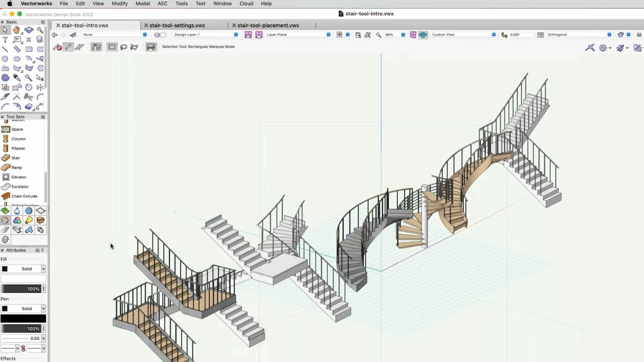Close the stair-tool-placement.vwx document tab
Screen dimensions: 644x362
(234, 25)
